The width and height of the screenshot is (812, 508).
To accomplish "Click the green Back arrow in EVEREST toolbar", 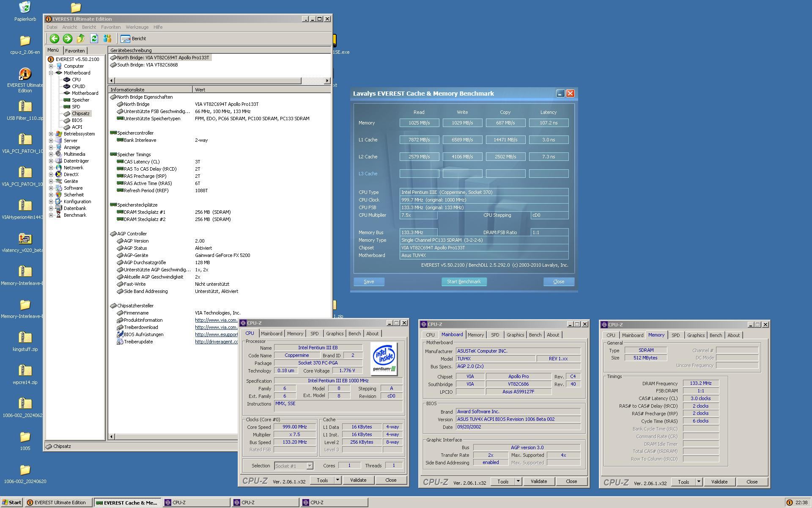I will tap(54, 39).
